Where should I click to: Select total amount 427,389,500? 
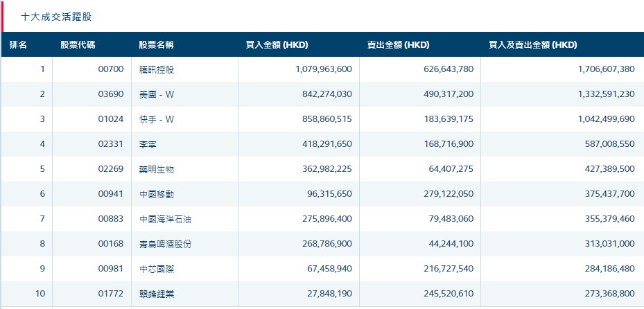pyautogui.click(x=610, y=169)
